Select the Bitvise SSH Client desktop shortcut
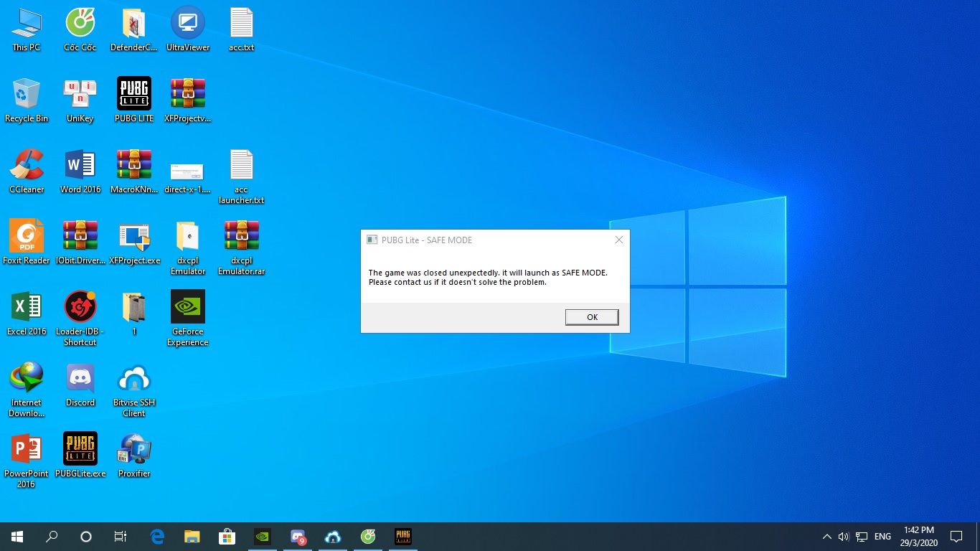Viewport: 980px width, 551px height. click(134, 390)
